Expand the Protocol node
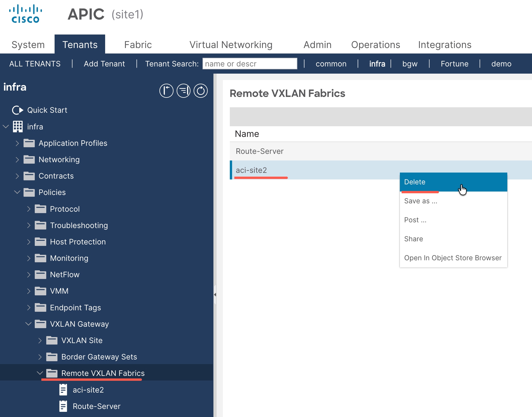This screenshot has height=417, width=532. coord(29,209)
